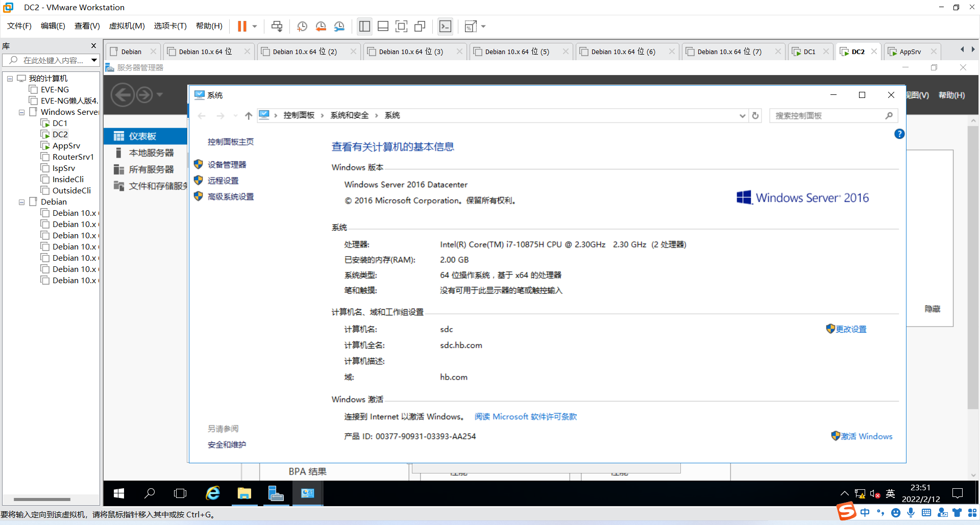
Task: Click the revert to snapshot icon
Action: [x=321, y=27]
